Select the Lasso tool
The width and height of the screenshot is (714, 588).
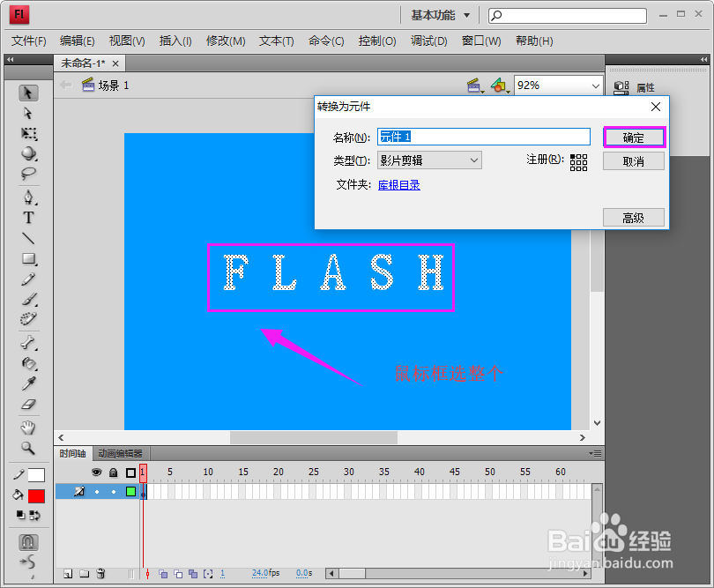[29, 174]
